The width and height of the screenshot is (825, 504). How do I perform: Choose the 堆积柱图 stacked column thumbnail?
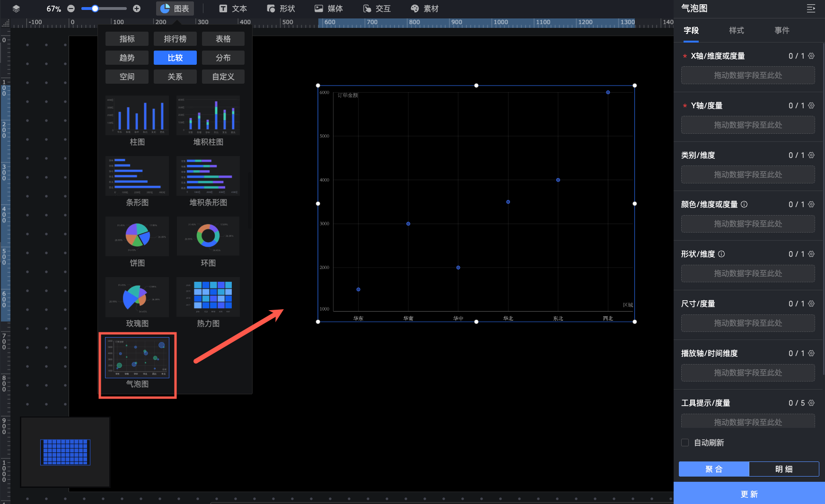click(208, 115)
